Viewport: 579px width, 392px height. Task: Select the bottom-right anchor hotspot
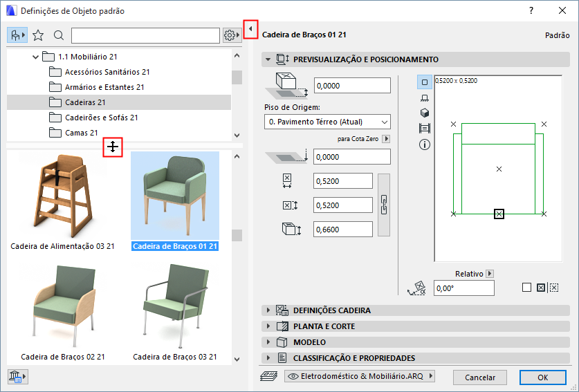(544, 214)
